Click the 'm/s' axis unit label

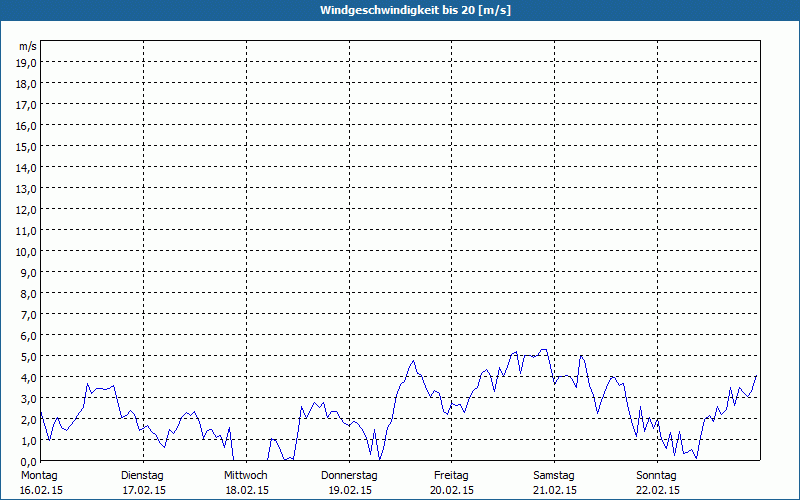28,47
